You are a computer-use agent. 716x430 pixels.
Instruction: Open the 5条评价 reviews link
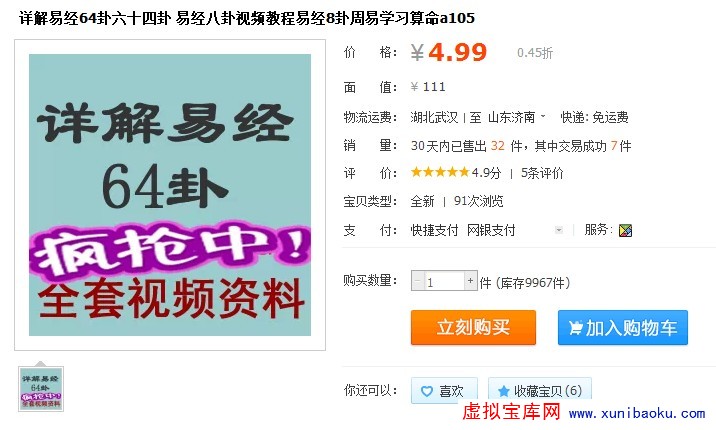coord(542,173)
